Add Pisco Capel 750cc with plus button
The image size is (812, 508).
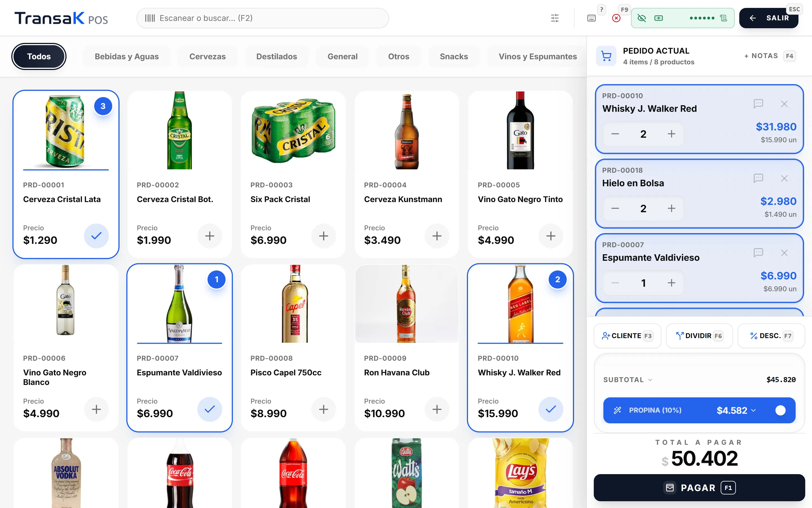[x=323, y=409]
